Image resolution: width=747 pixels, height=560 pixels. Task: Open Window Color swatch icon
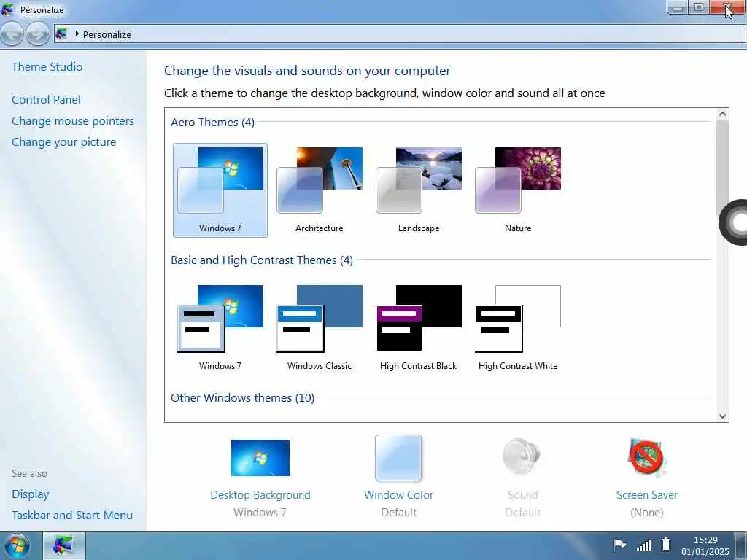point(398,458)
